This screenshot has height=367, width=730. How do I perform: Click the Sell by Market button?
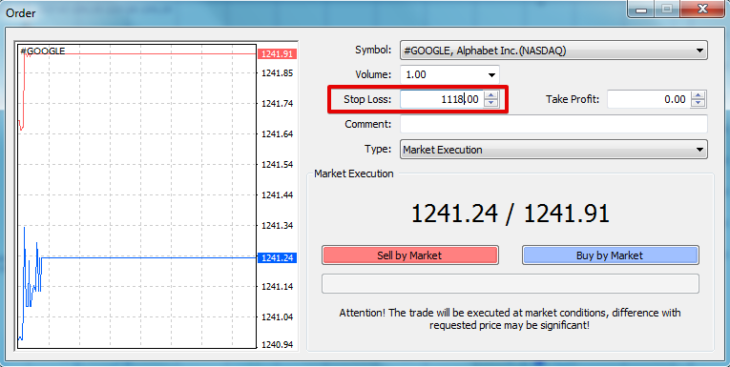tap(410, 255)
